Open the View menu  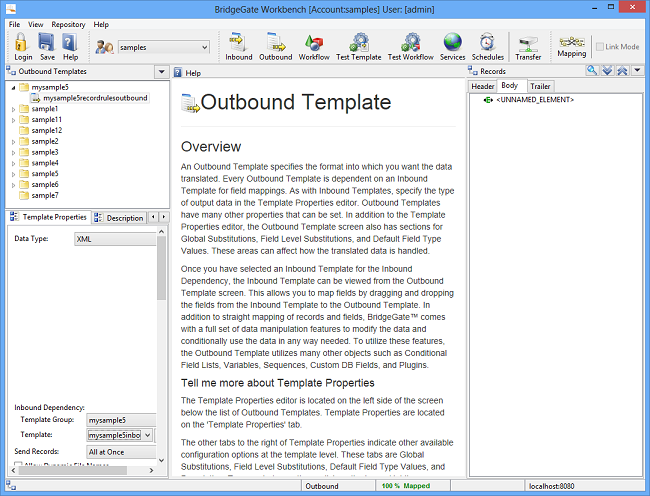click(36, 24)
